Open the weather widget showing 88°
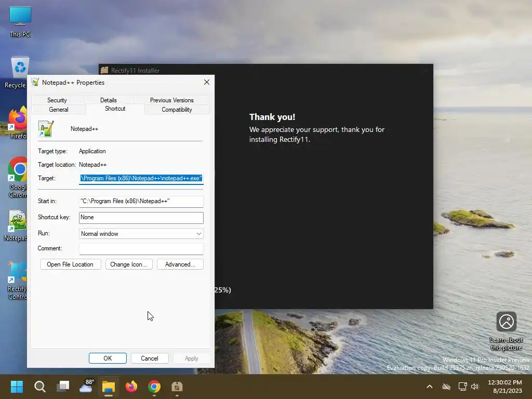The image size is (532, 399). pyautogui.click(x=86, y=387)
